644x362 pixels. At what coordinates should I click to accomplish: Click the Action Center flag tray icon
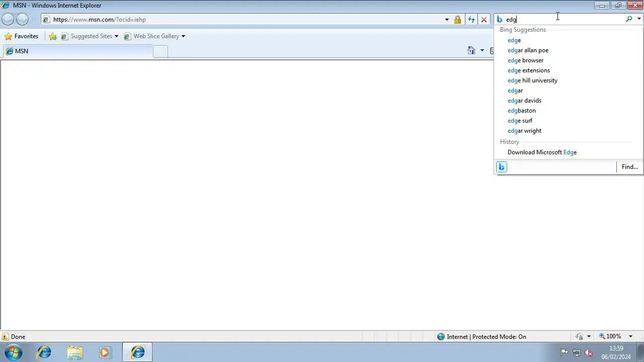point(564,352)
